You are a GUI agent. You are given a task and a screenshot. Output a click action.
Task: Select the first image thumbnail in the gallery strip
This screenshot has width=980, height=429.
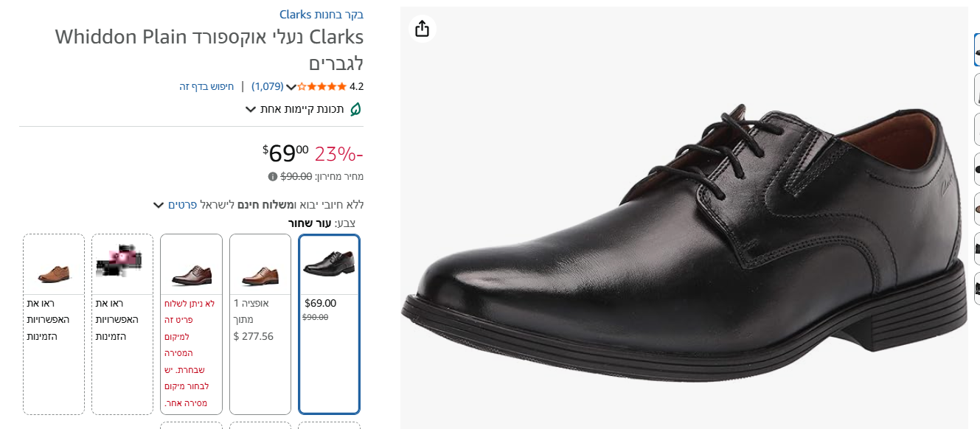pyautogui.click(x=976, y=50)
